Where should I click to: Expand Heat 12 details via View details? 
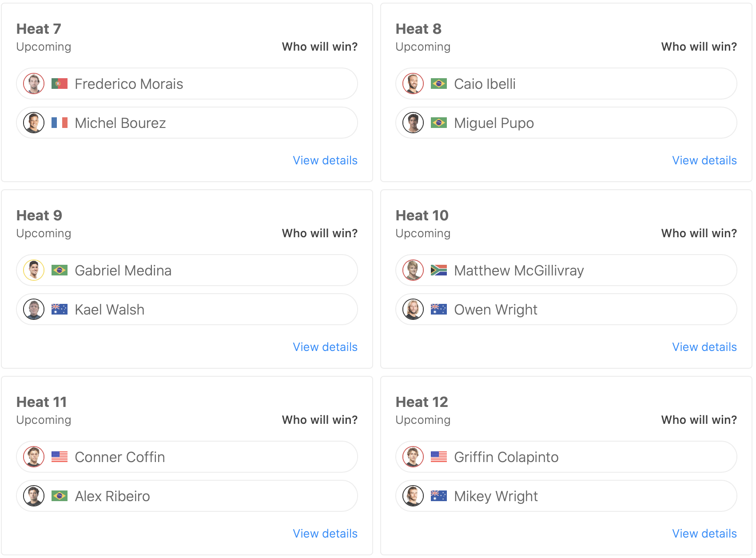[704, 534]
